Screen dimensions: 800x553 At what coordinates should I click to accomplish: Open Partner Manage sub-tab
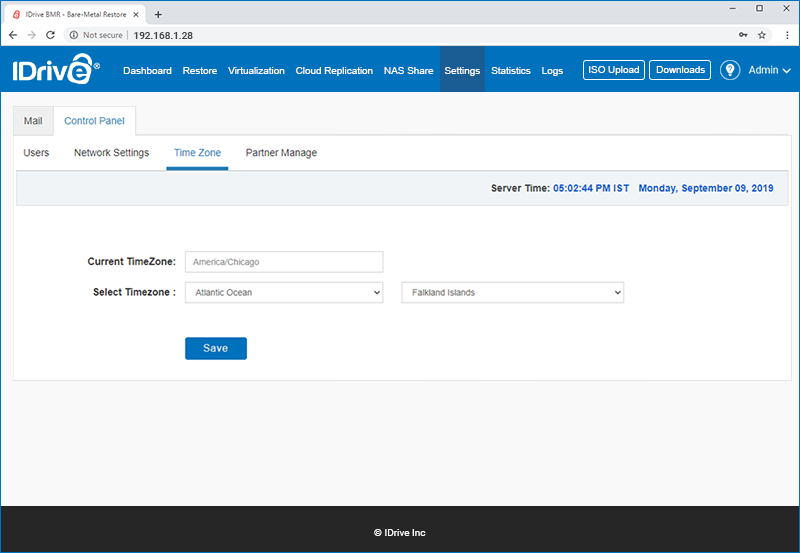click(281, 153)
